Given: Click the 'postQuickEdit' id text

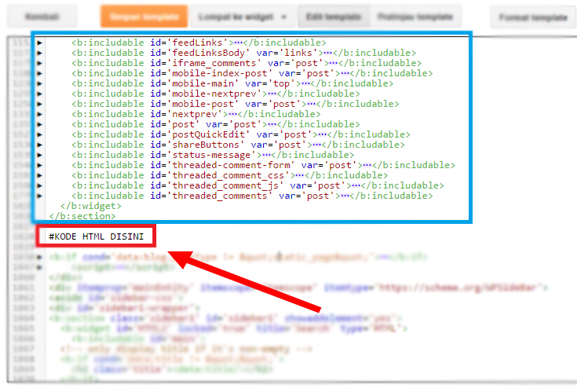Looking at the screenshot, I should tap(209, 134).
